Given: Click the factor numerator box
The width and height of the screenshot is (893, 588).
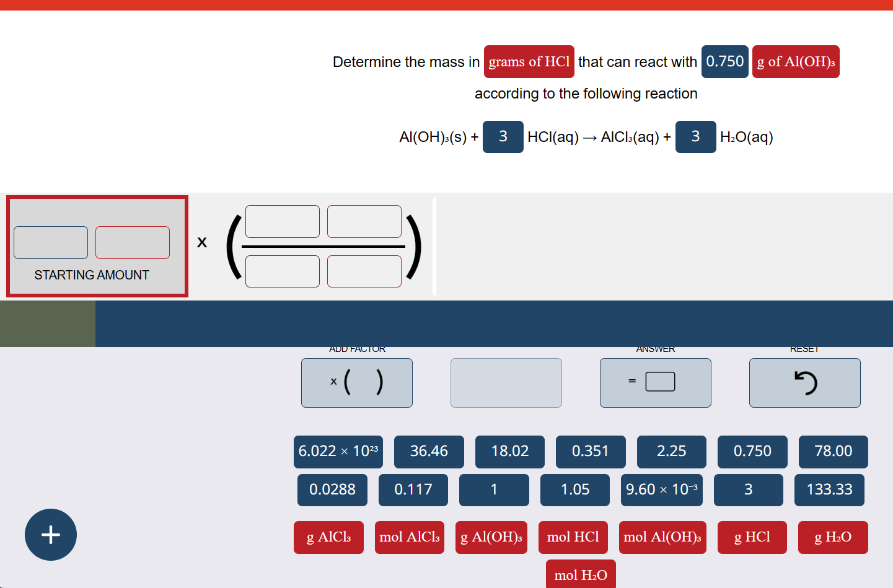Looking at the screenshot, I should 282,221.
